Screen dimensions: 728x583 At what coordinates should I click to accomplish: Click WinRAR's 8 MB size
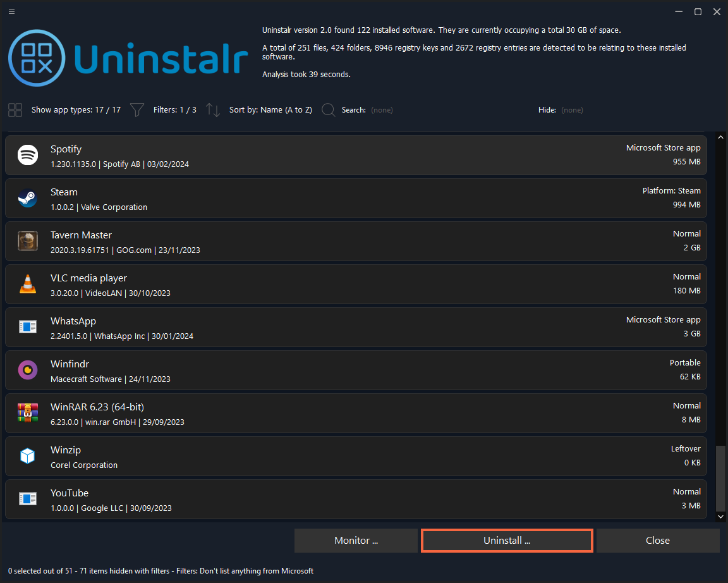tap(691, 419)
